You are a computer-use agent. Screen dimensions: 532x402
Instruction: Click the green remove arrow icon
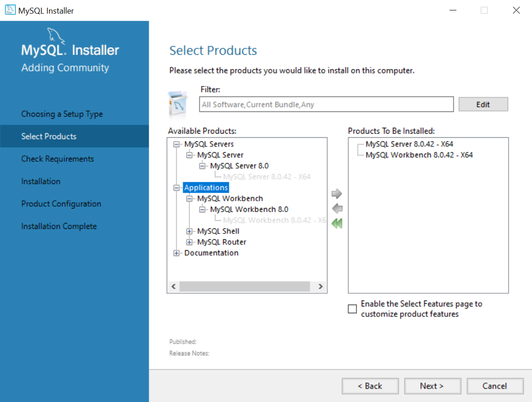click(337, 208)
